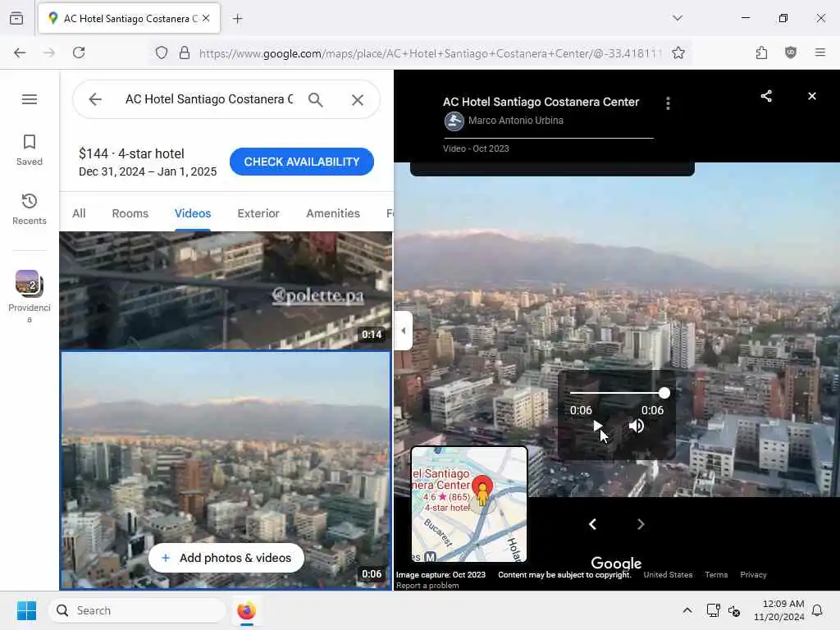Open Recents in sidebar

tap(30, 209)
